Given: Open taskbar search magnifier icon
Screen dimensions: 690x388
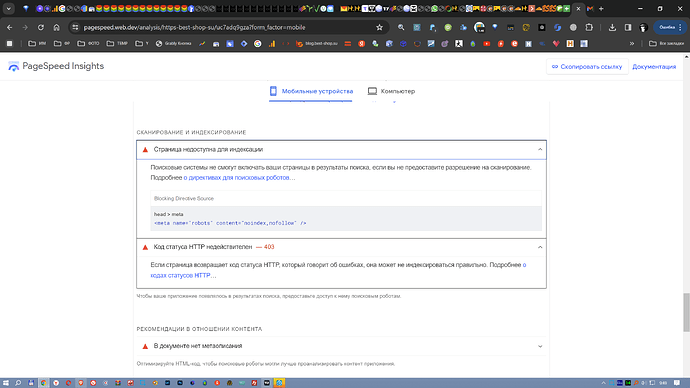Looking at the screenshot, I should click(x=18, y=383).
